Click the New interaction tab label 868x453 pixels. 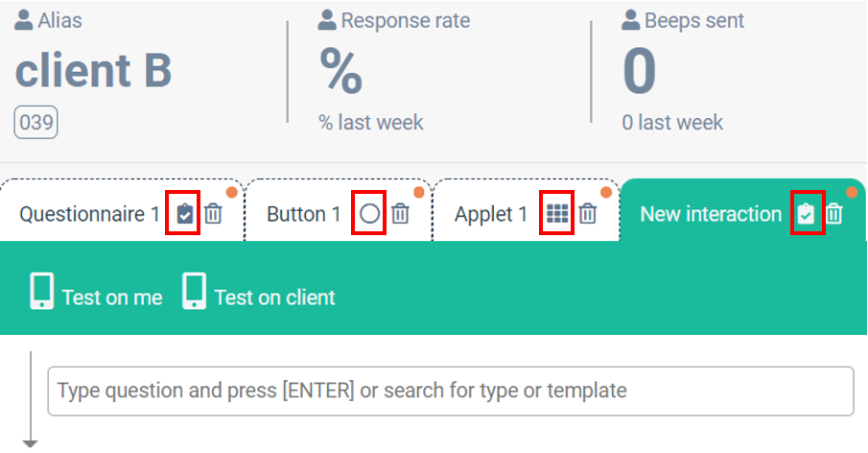711,214
